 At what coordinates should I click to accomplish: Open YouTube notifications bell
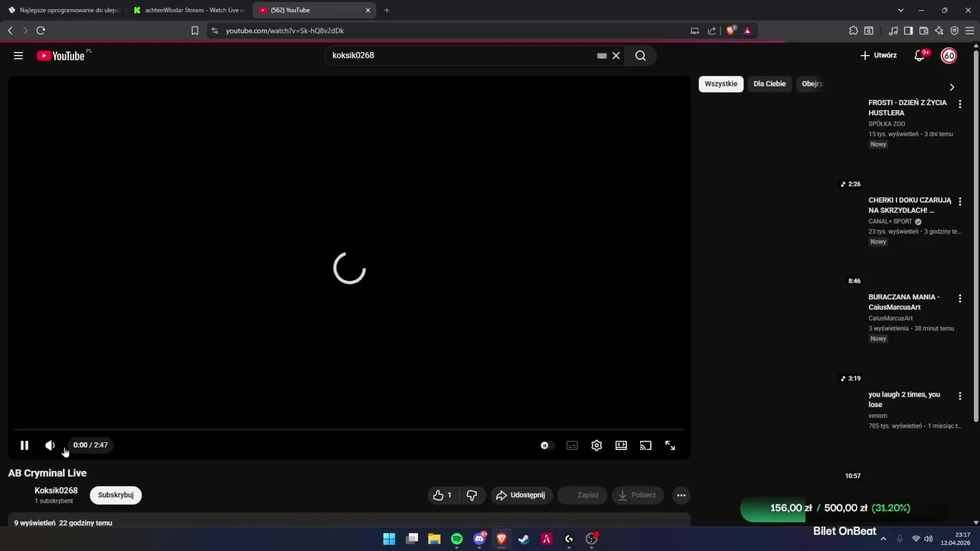920,55
